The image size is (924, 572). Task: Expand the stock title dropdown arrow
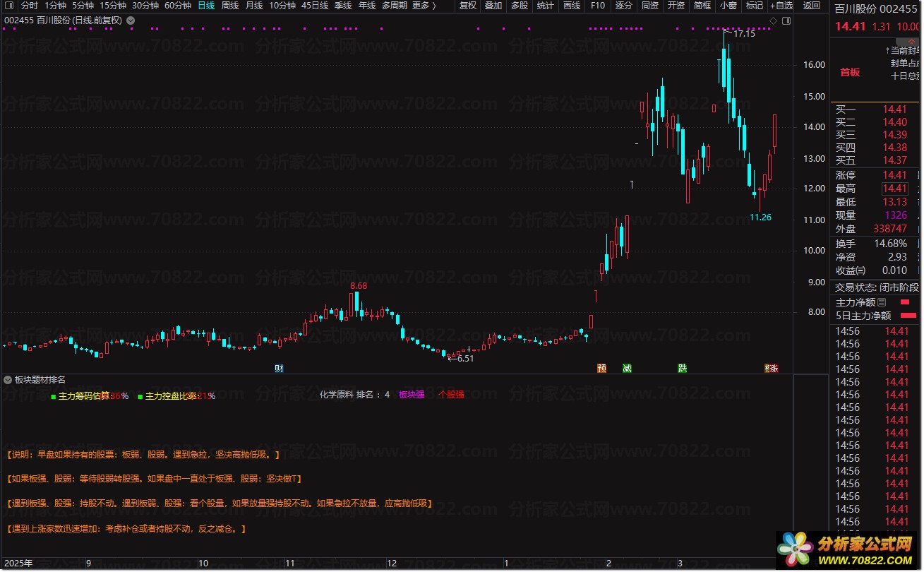130,20
